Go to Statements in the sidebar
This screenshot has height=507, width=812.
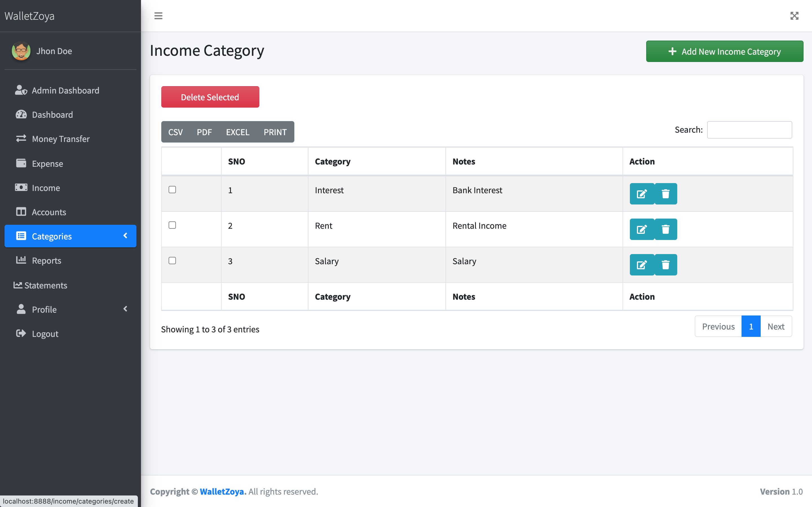[45, 285]
